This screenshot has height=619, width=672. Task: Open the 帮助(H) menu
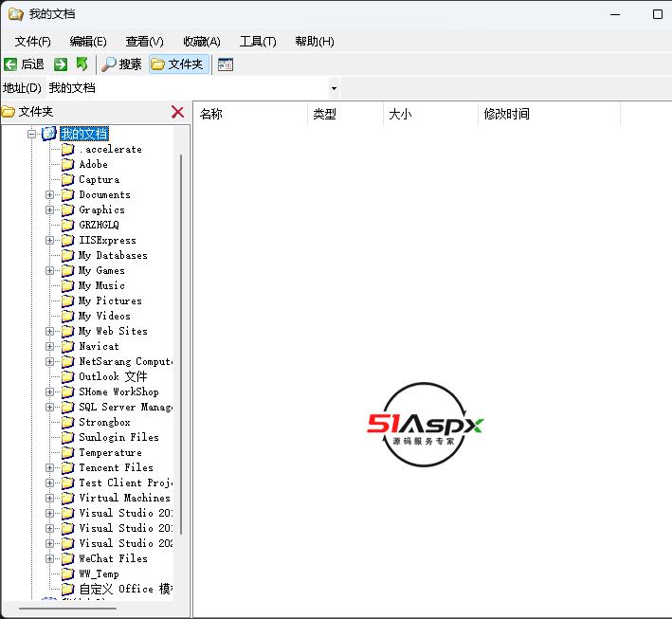tap(315, 41)
